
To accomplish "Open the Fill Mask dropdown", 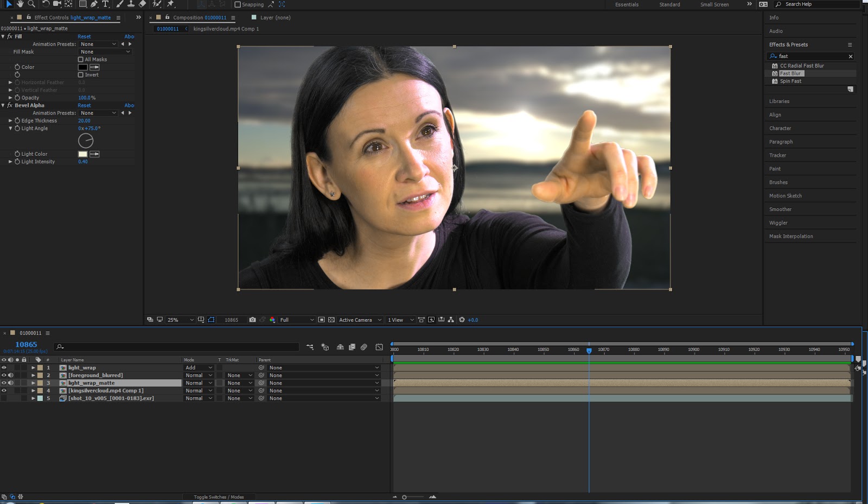I will point(105,52).
